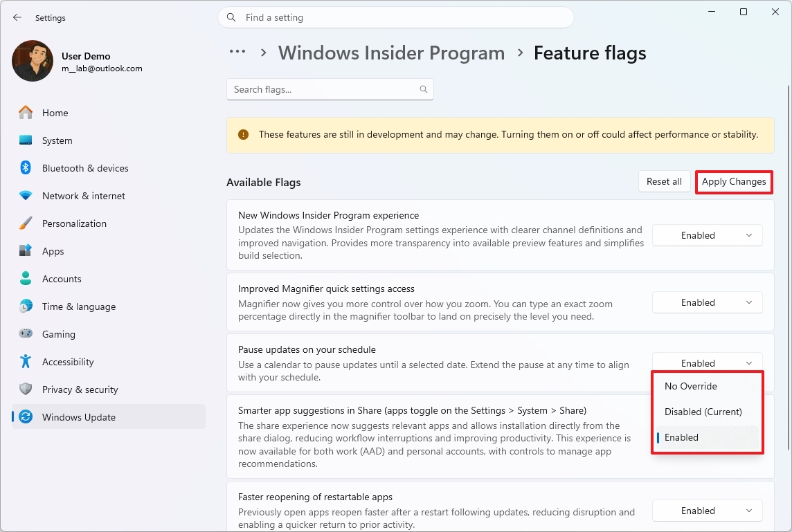Screen dimensions: 792x532
Task: Click the Privacy & security shield icon
Action: pyautogui.click(x=26, y=389)
